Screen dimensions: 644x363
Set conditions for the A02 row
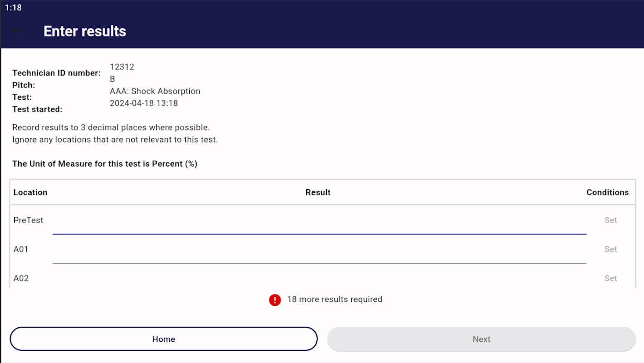[x=610, y=278]
